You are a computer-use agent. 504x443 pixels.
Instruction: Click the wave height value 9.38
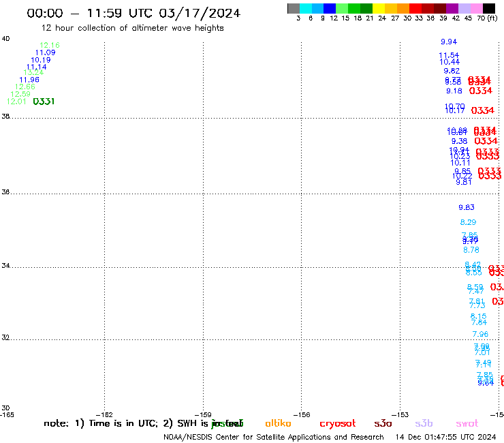[459, 141]
